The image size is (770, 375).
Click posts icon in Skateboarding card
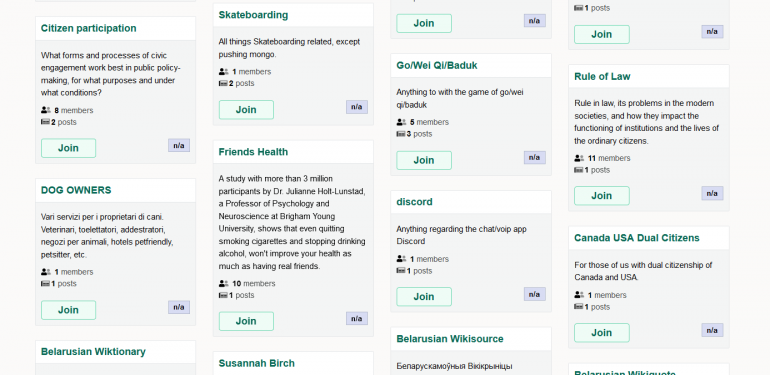[223, 83]
